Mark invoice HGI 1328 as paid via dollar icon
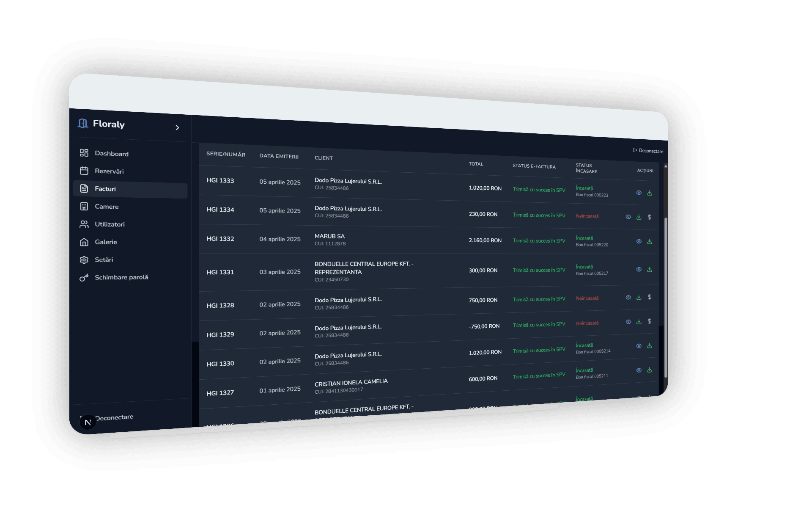The width and height of the screenshot is (812, 508). click(x=650, y=297)
